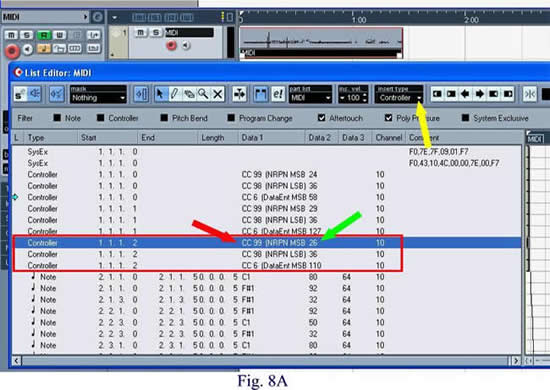
Task: Uncheck the Aftertouch filter checkbox
Action: [322, 118]
